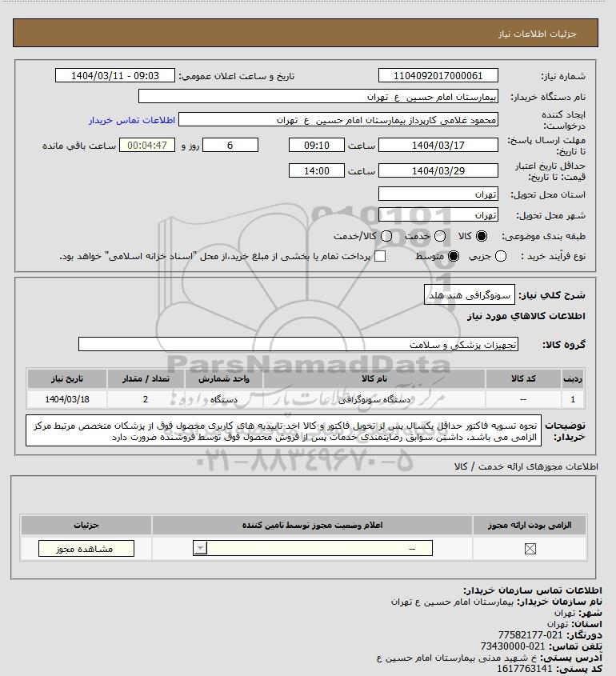Click the response deadline date 1404/03/17

pos(438,146)
